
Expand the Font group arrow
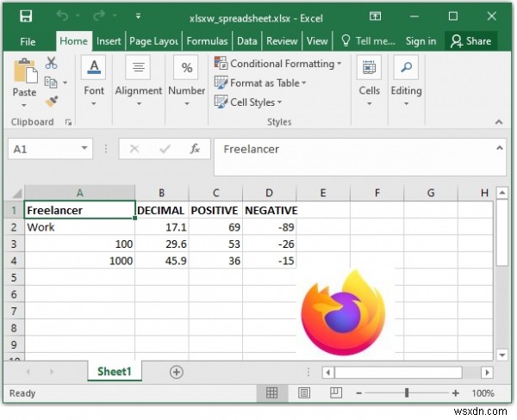pos(94,104)
